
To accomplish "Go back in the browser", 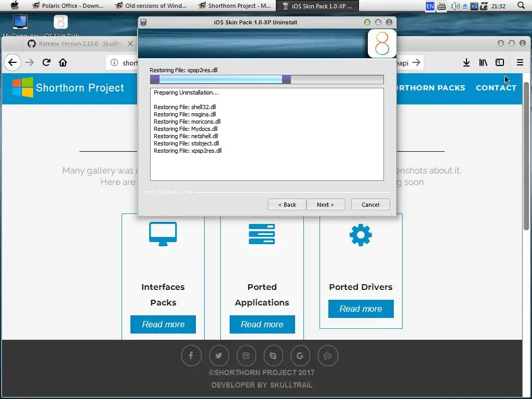I will pos(12,62).
